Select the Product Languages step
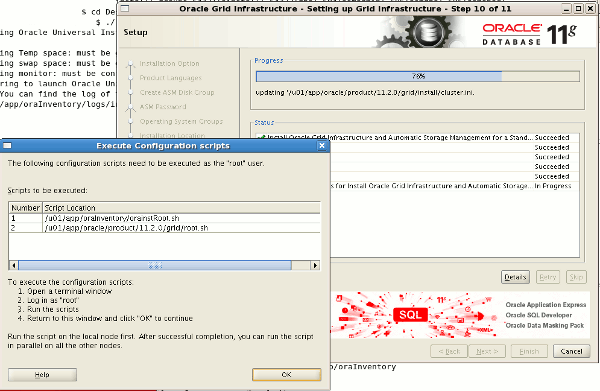 [x=170, y=78]
